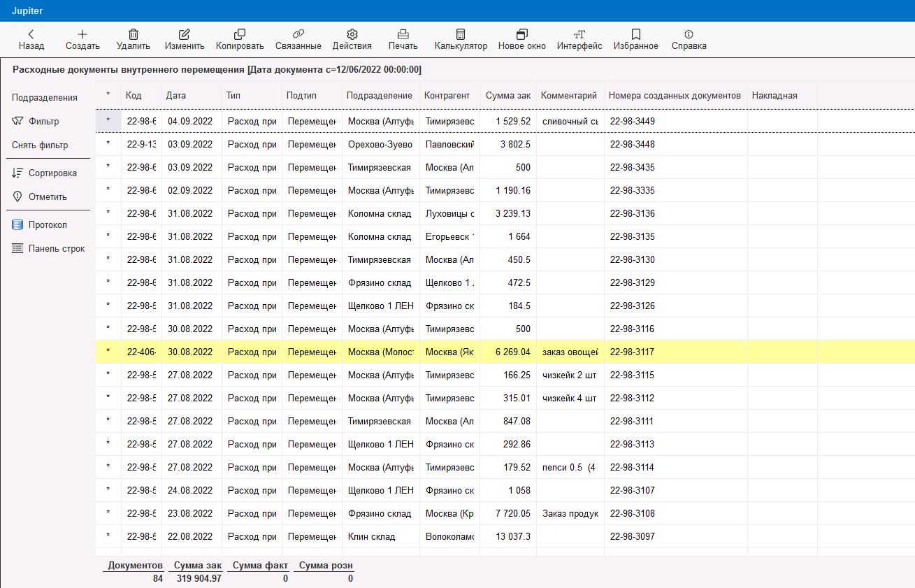Sort by the Дата column header
This screenshot has width=915, height=588.
tap(192, 95)
